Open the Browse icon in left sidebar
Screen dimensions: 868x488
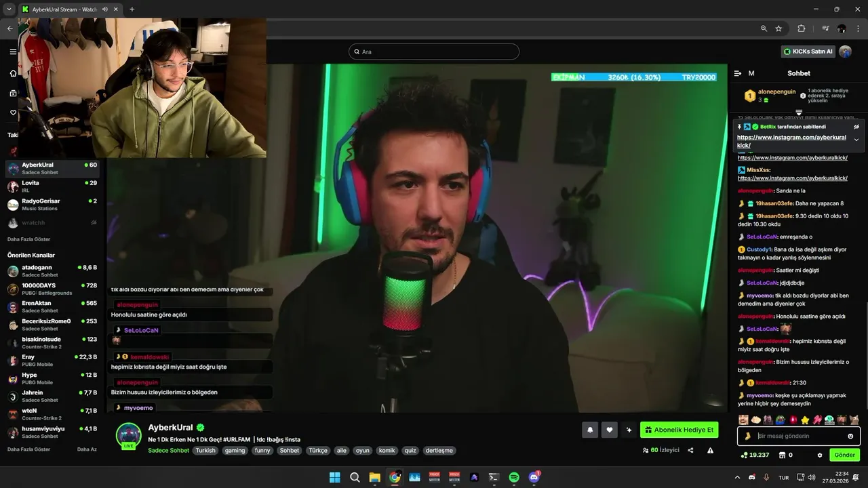tap(13, 93)
